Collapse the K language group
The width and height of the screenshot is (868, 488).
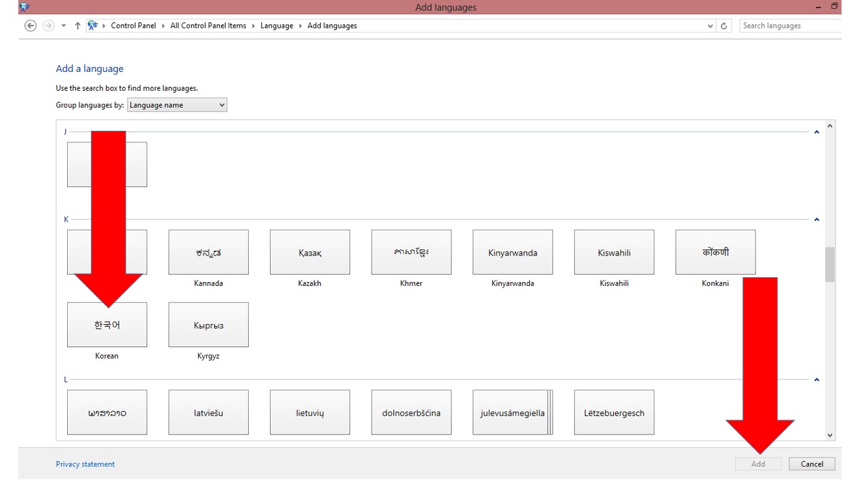[x=816, y=220]
